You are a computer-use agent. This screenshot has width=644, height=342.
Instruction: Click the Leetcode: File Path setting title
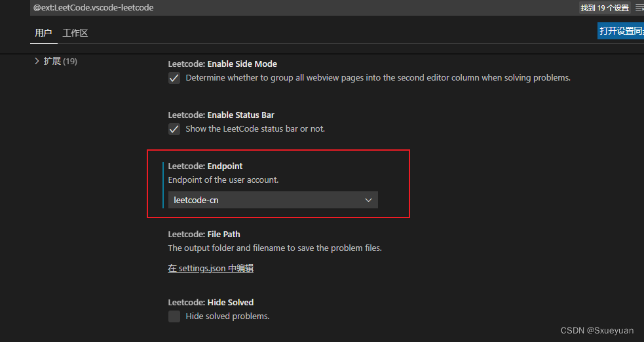204,234
